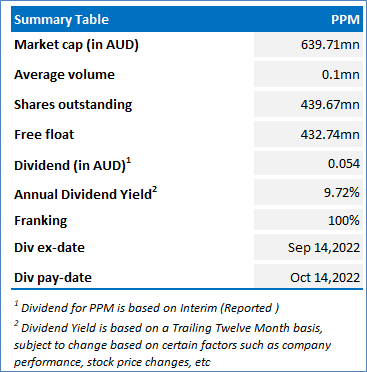This screenshot has width=367, height=372.
Task: Click the Summary Table header title
Action: [x=61, y=19]
